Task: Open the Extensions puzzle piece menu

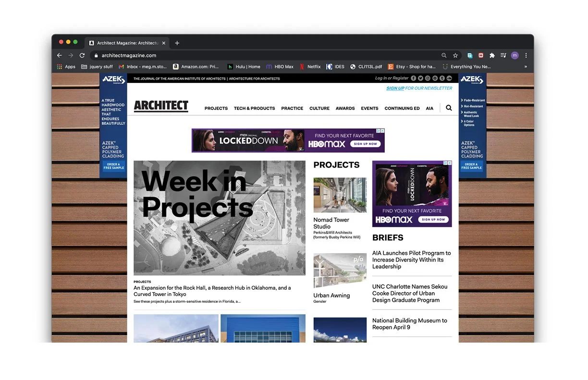Action: pyautogui.click(x=492, y=56)
